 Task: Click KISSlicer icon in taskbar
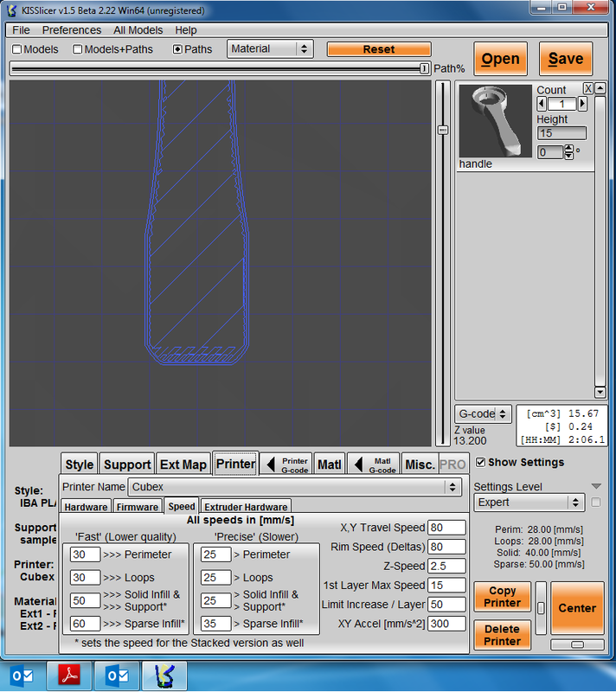[x=164, y=676]
